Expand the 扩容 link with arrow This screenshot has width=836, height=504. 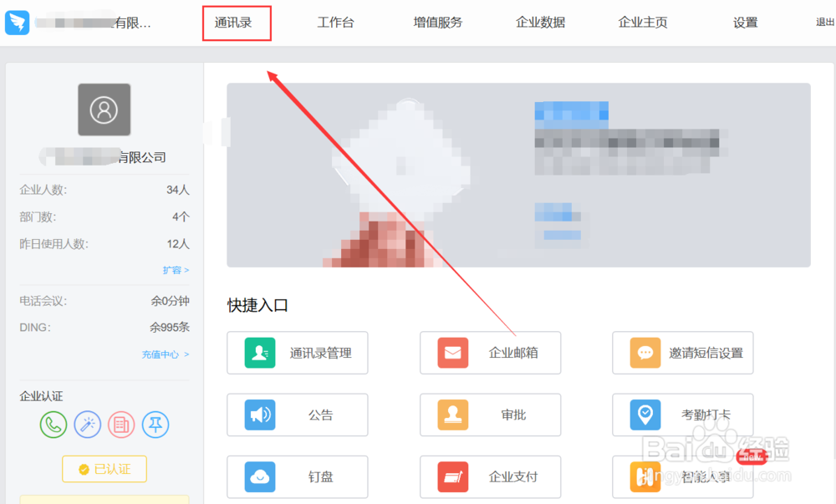[175, 270]
